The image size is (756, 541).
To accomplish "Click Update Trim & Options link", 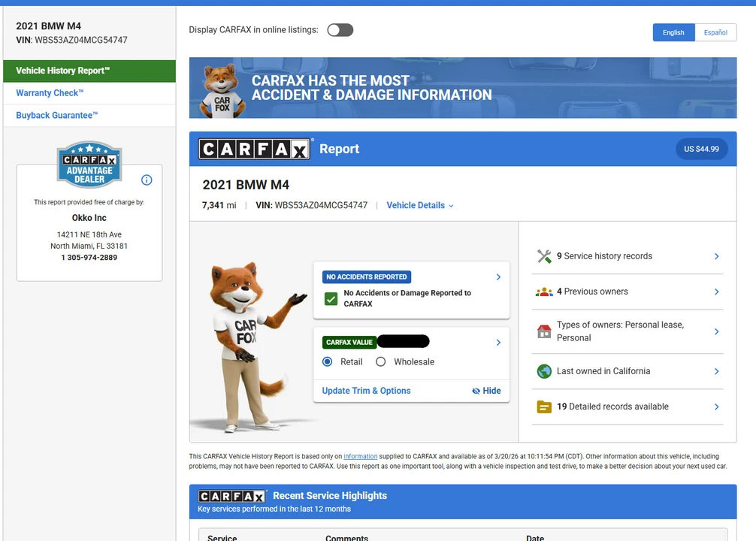I will pos(367,391).
